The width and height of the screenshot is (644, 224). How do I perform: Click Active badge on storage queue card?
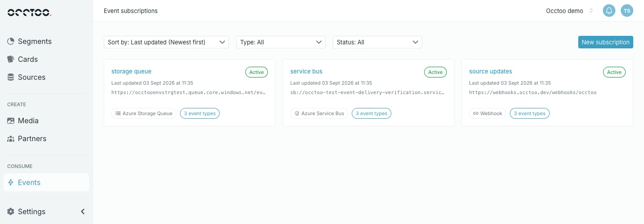click(257, 72)
